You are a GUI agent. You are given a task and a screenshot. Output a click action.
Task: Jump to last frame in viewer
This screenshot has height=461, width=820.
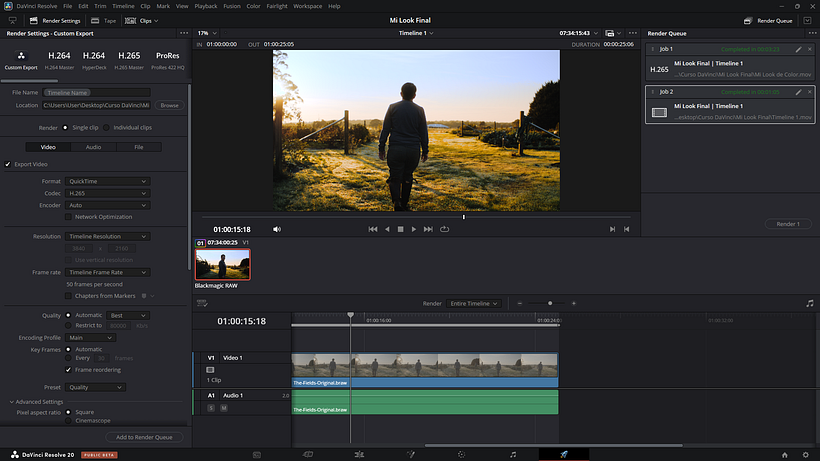(428, 229)
